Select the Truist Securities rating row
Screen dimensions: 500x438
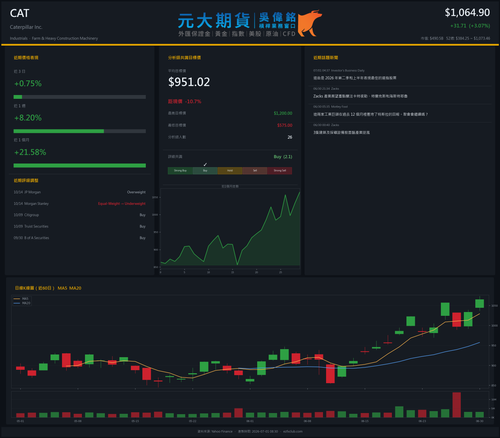click(x=80, y=226)
